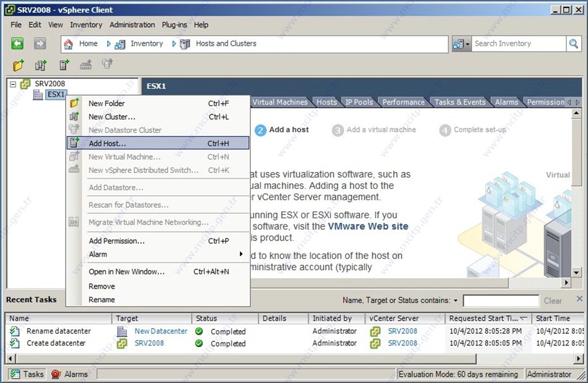This screenshot has width=588, height=383.
Task: Click the cluster icon next to New Cluster
Action: click(74, 116)
